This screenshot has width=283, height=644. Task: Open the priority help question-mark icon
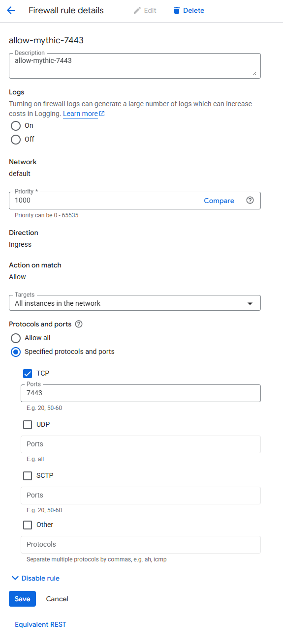pyautogui.click(x=250, y=201)
